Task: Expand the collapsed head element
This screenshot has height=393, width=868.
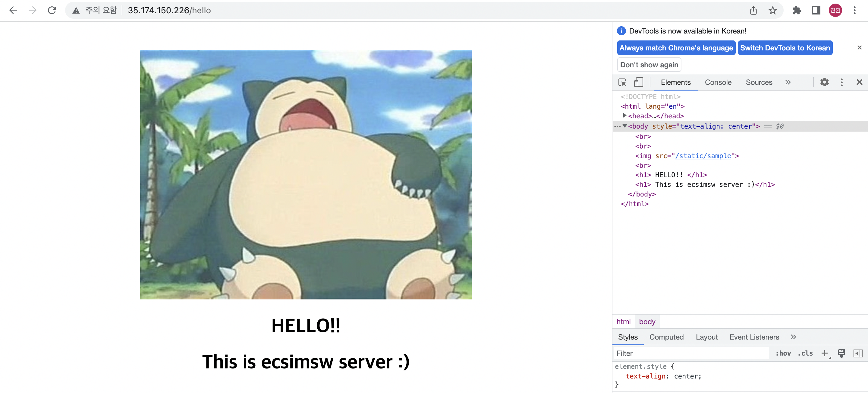Action: point(624,115)
